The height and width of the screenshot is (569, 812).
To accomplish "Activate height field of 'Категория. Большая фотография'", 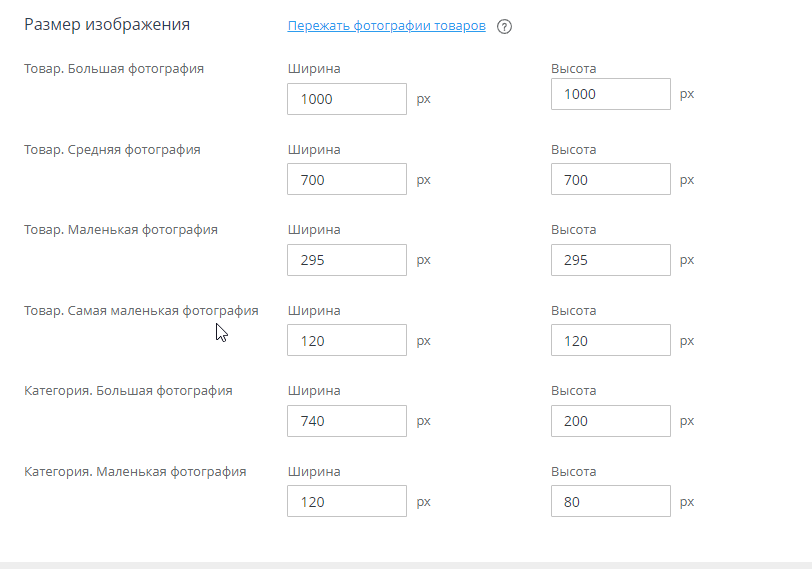I will (x=611, y=421).
